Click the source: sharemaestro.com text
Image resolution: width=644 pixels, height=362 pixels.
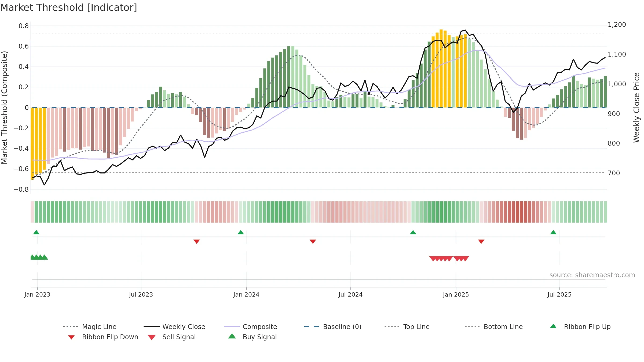592,275
